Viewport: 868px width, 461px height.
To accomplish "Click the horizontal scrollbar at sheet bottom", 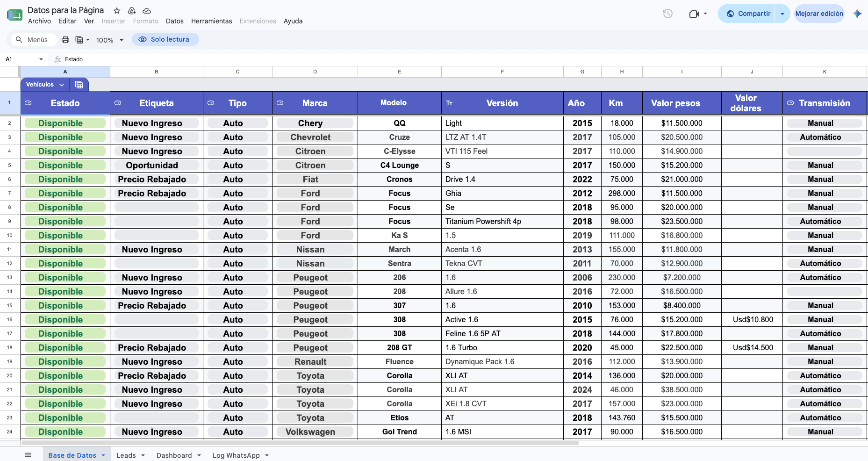I will (x=300, y=443).
